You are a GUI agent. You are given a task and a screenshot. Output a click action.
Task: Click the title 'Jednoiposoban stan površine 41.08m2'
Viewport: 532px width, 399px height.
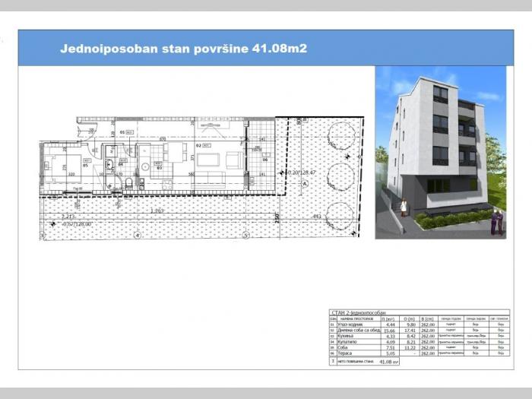[x=183, y=49]
